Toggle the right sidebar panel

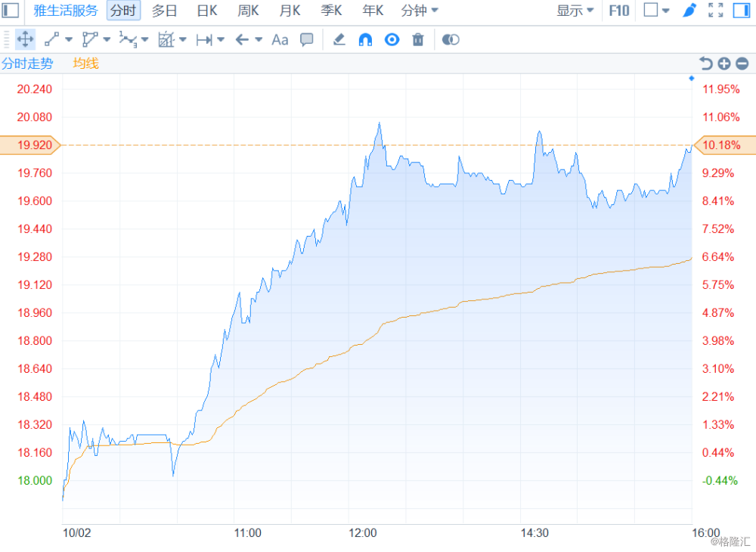click(741, 11)
